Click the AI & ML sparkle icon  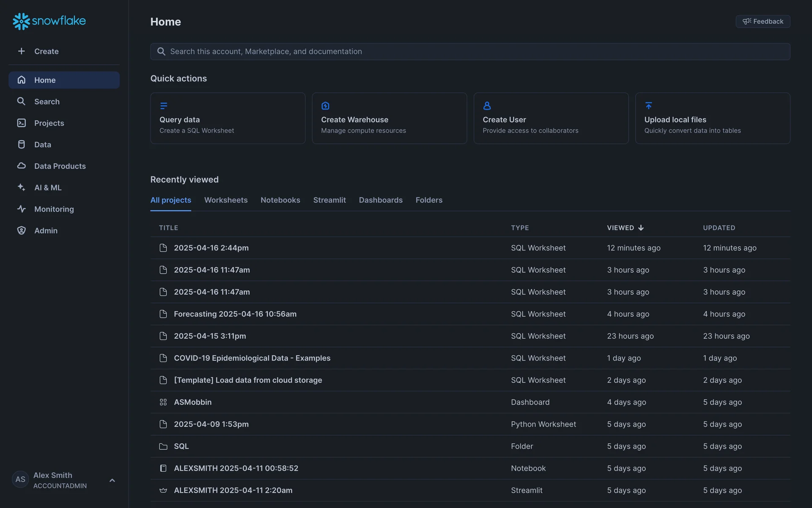(21, 187)
